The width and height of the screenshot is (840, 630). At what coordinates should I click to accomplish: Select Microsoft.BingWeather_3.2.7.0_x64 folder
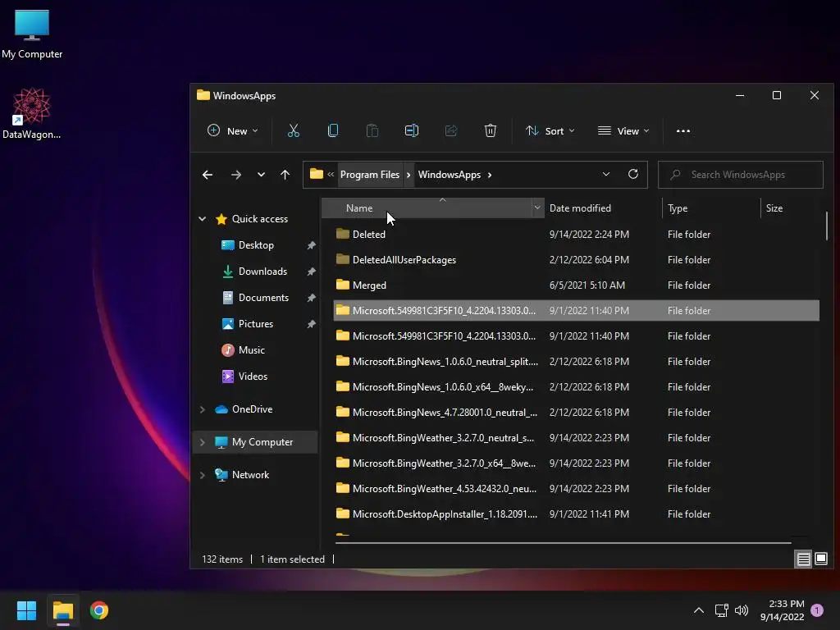click(x=577, y=463)
